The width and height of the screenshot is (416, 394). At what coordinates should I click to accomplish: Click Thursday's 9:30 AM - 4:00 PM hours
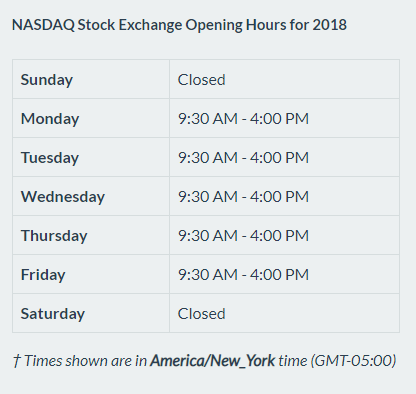(243, 236)
